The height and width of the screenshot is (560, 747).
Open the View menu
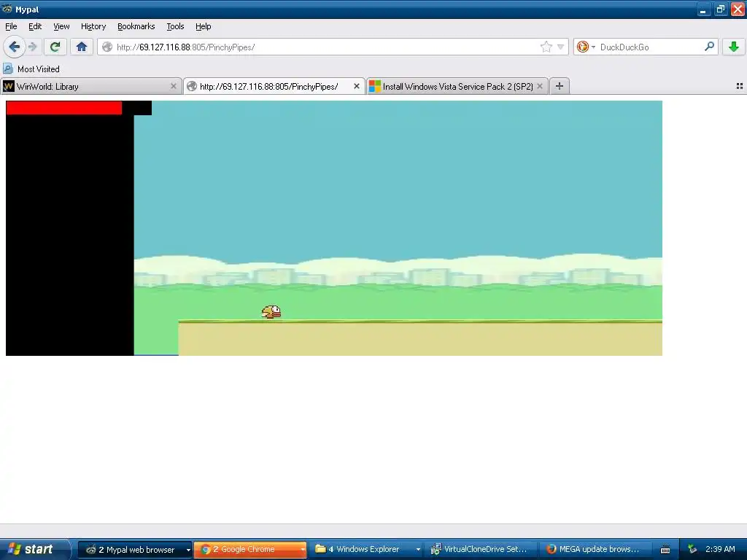pos(61,26)
